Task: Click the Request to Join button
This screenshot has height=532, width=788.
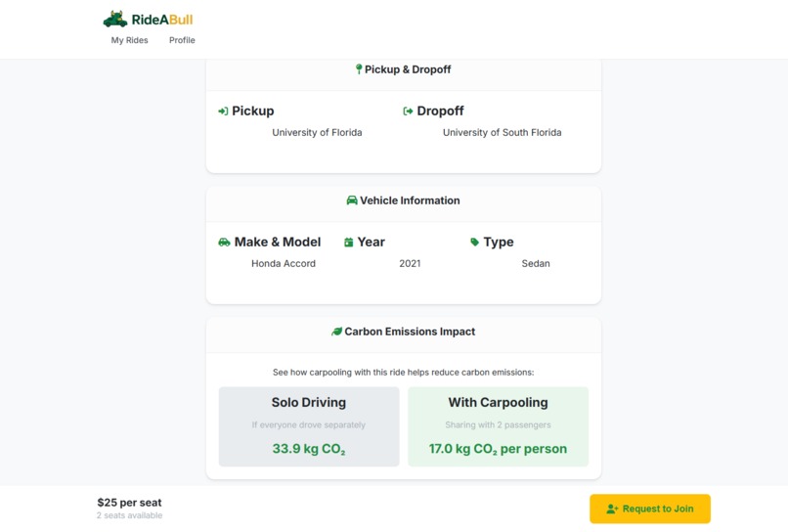Action: pyautogui.click(x=650, y=509)
